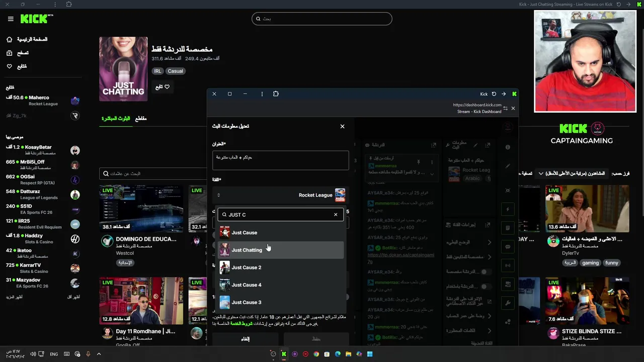Click the info icon in dashboard side rail
Viewport: 644px width, 362px height.
click(508, 147)
